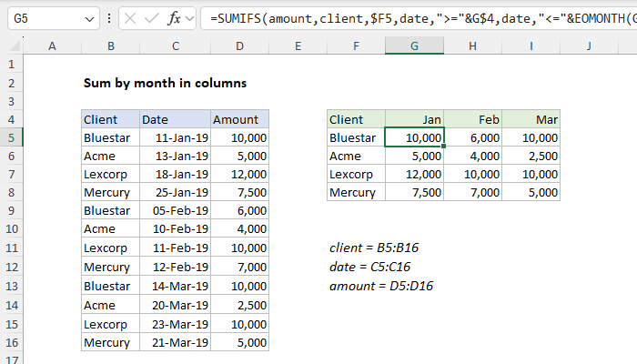Click amount 6,000 in row 9 column D
This screenshot has width=637, height=364.
tap(239, 210)
